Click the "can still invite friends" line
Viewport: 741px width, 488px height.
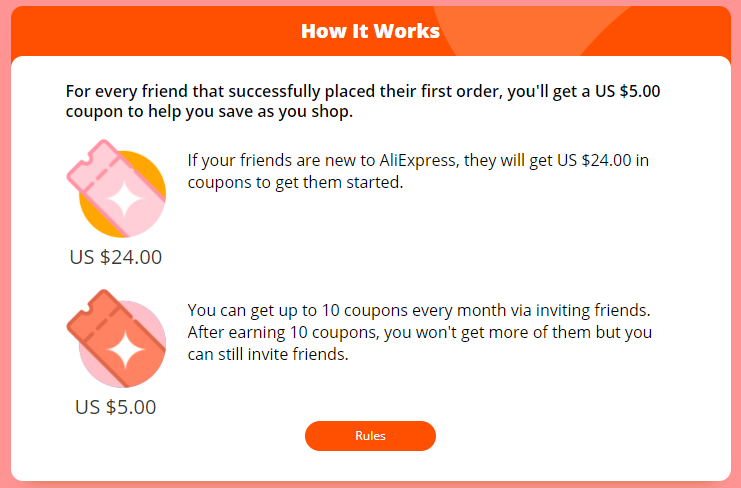(268, 354)
